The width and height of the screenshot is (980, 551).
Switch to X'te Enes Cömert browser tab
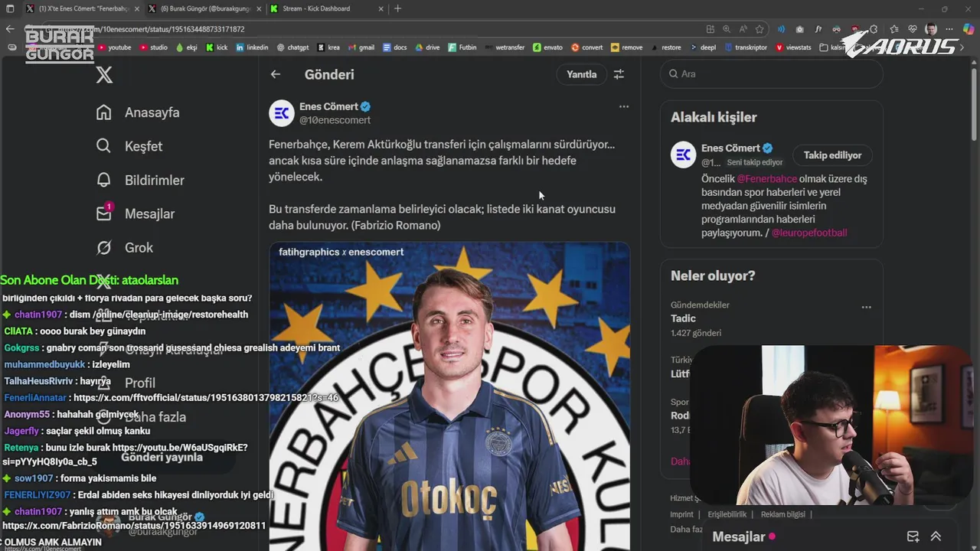pos(81,8)
